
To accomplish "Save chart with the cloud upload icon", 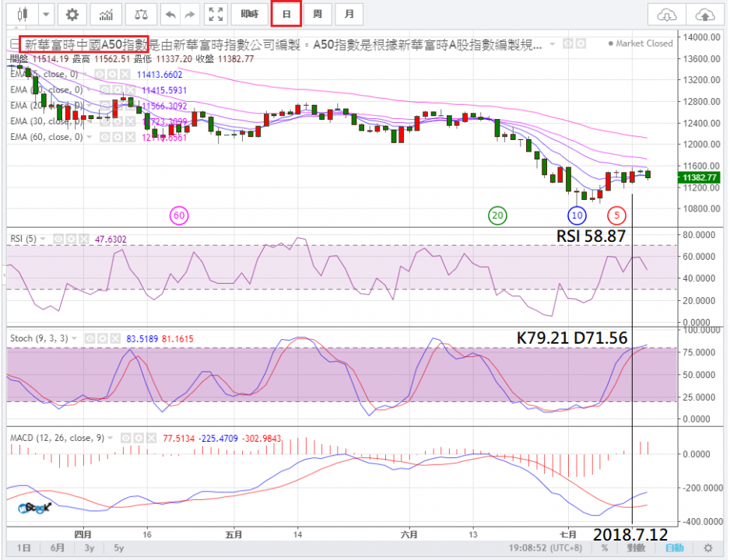I will [x=705, y=16].
